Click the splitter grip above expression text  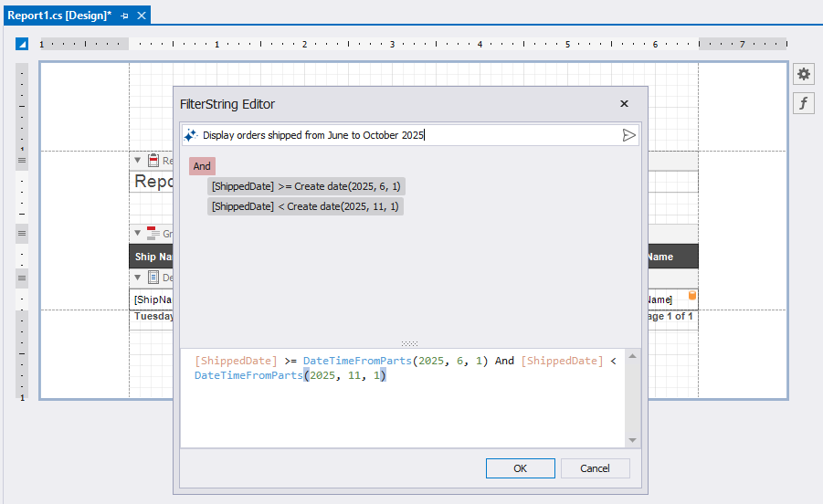tap(409, 343)
